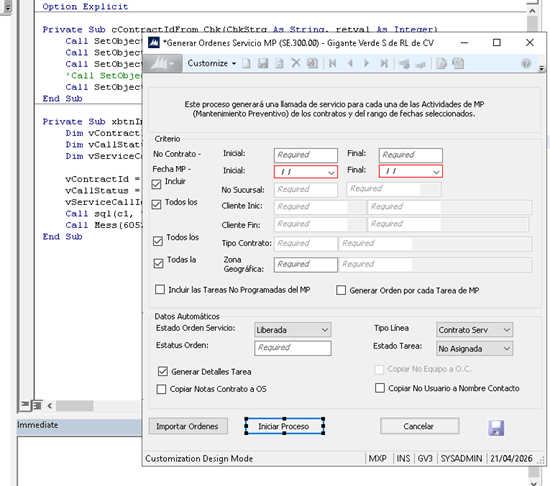This screenshot has height=486, width=550.
Task: Click 'Call Mess(605' line in code editor
Action: (x=104, y=225)
